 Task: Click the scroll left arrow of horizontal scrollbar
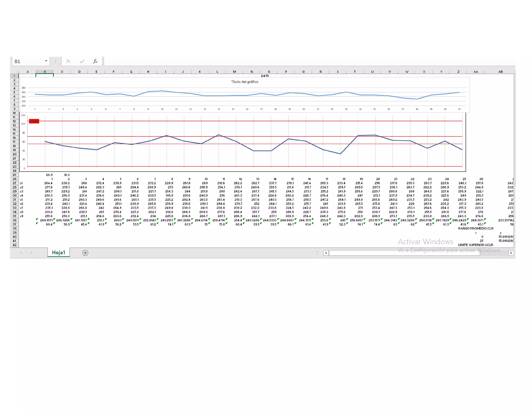coord(326,253)
